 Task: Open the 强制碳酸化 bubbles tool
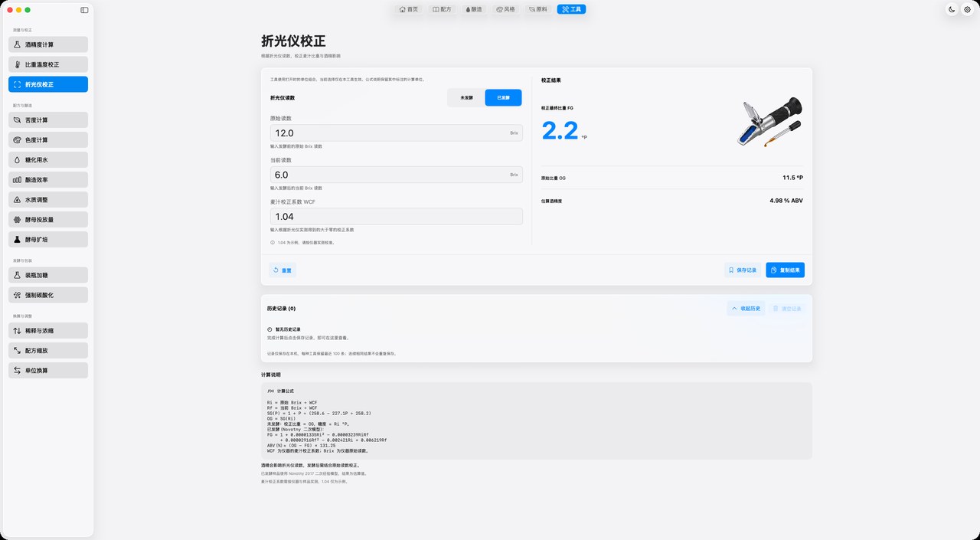click(x=48, y=294)
